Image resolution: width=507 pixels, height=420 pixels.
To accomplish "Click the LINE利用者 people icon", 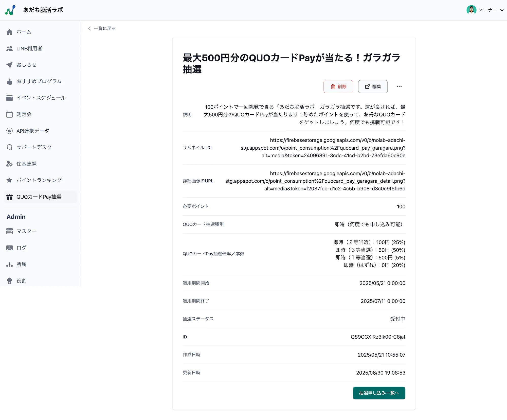I will point(9,48).
